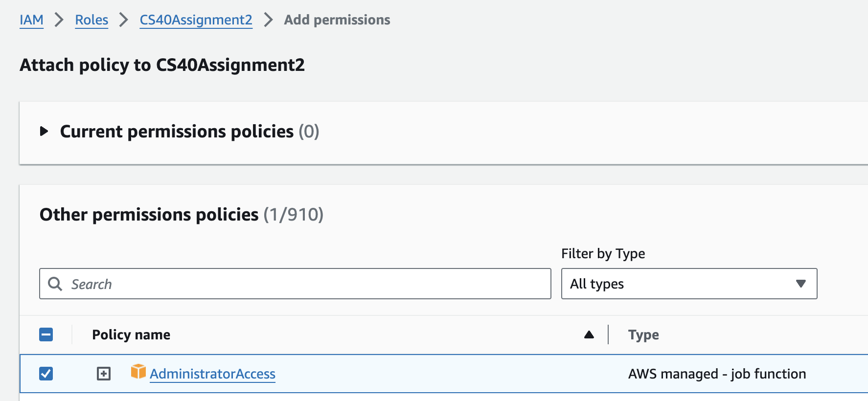Click the Type column header

(643, 334)
